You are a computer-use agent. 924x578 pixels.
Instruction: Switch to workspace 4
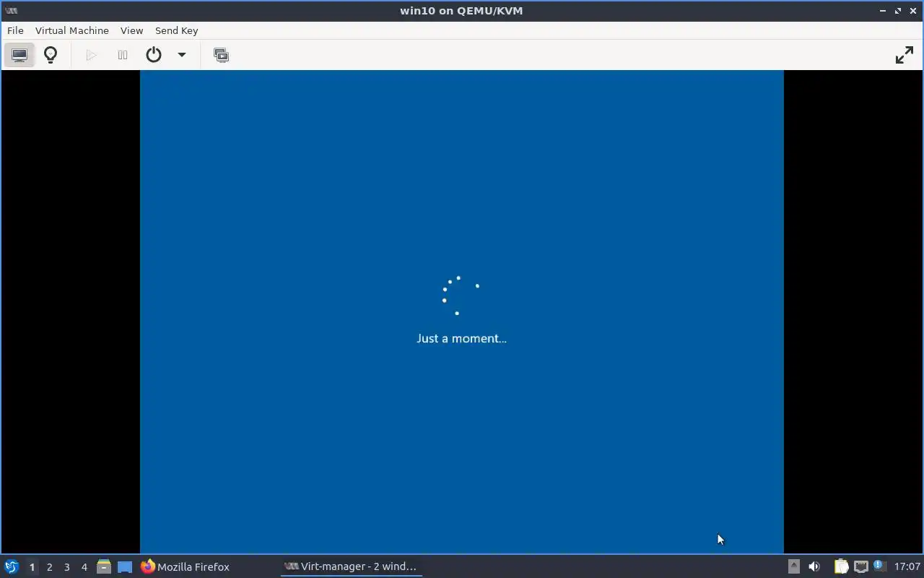click(x=84, y=567)
